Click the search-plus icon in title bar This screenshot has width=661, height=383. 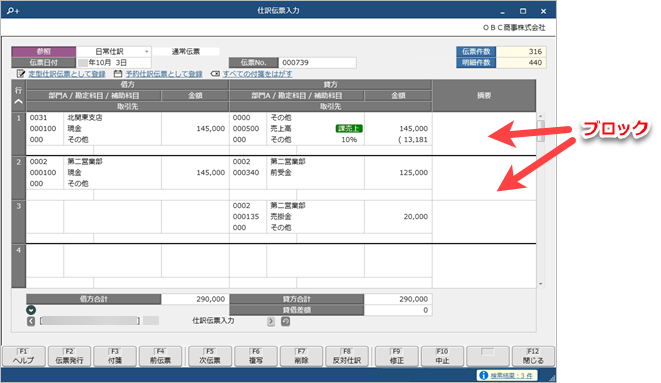13,11
